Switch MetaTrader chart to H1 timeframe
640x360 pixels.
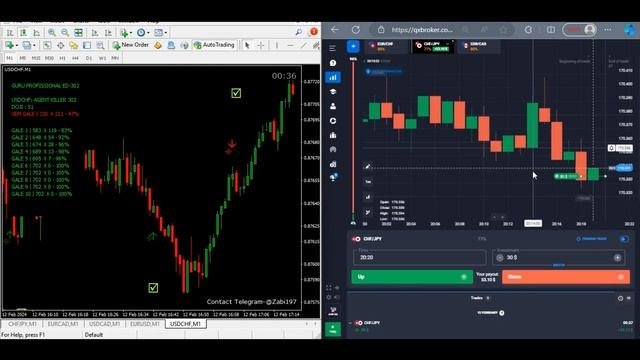62,58
